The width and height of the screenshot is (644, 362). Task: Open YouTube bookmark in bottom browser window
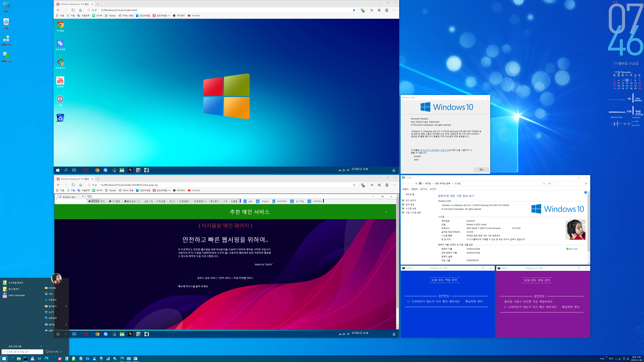pos(194,190)
